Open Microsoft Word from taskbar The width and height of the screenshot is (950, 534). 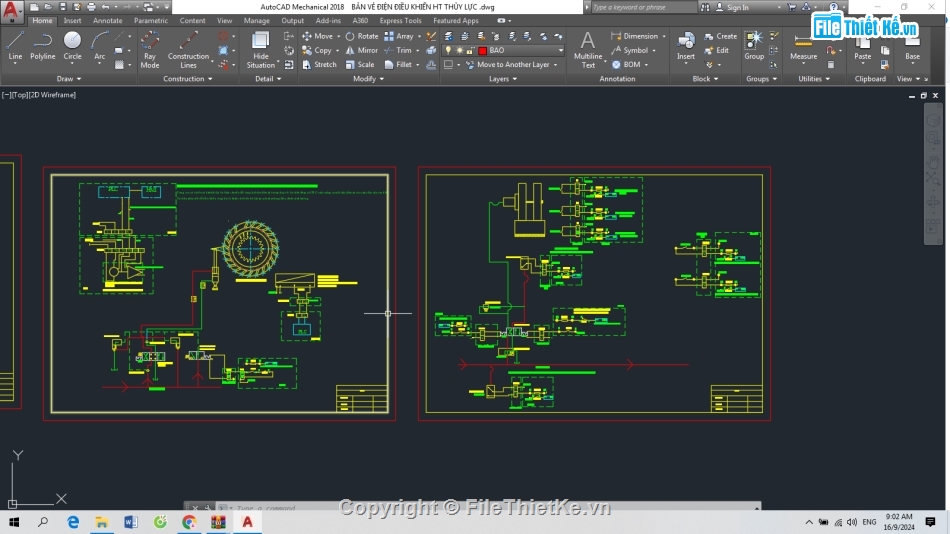click(x=130, y=522)
